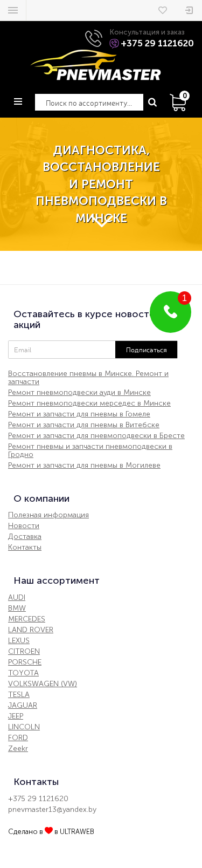
Task: Expand the banner with down chevron
Action: tap(101, 220)
